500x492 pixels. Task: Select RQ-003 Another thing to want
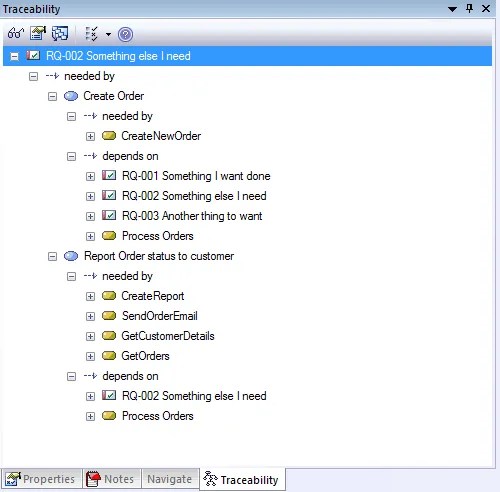pyautogui.click(x=192, y=216)
